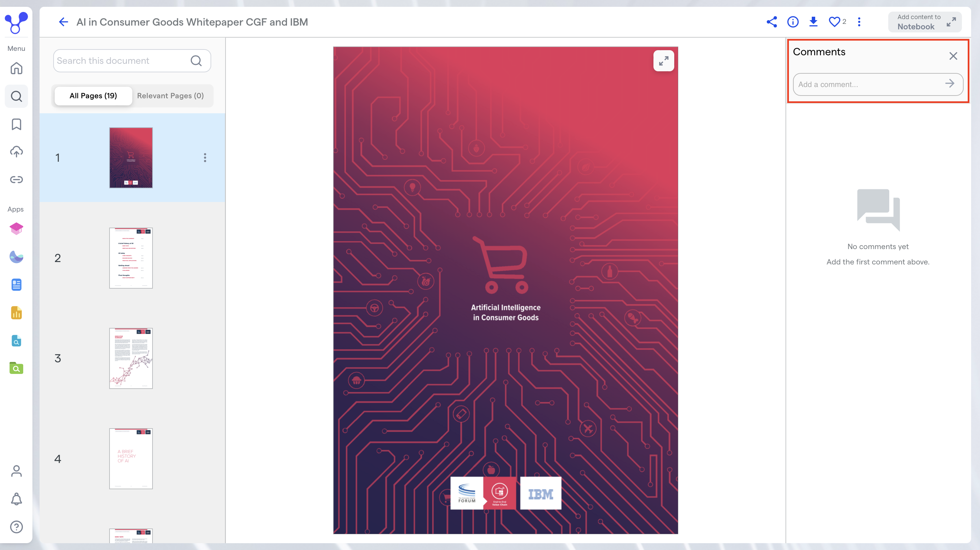Viewport: 980px width, 550px height.
Task: Switch to the All Pages (19) tab
Action: click(93, 96)
